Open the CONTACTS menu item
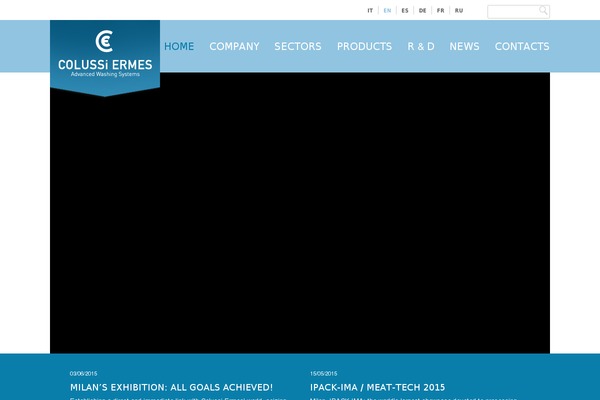Screen dimensions: 600x400 [522, 46]
